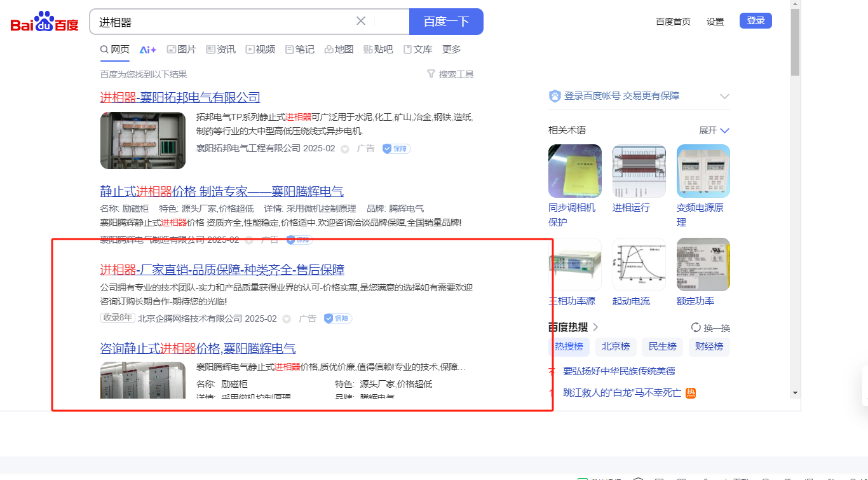Click 登录百度帐号 交易更有保障 text
Screen dimensions: 868x480
point(622,96)
